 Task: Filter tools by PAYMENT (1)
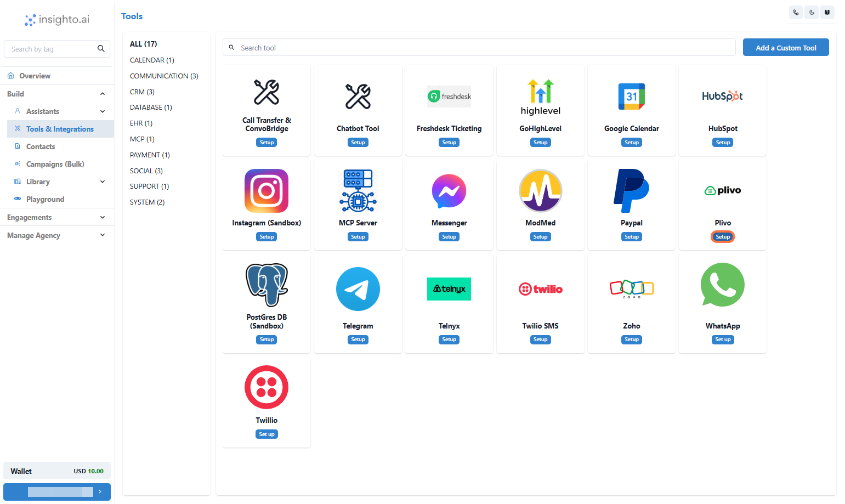coord(150,155)
